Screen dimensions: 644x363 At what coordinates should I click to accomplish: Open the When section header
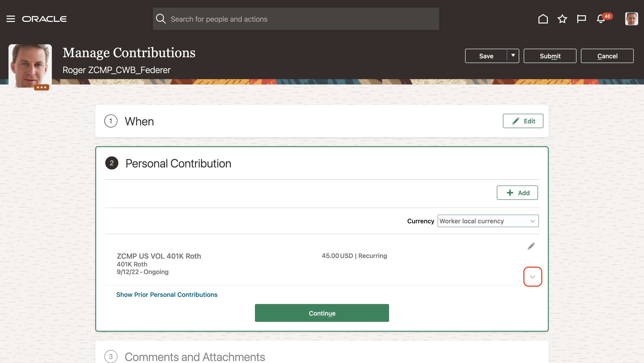point(139,121)
